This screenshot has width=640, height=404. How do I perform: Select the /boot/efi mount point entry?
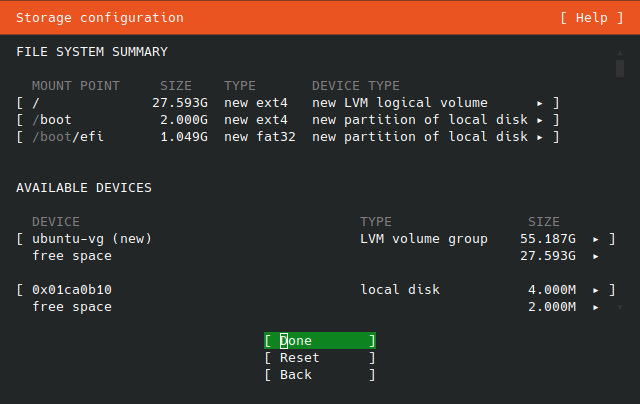tap(288, 137)
